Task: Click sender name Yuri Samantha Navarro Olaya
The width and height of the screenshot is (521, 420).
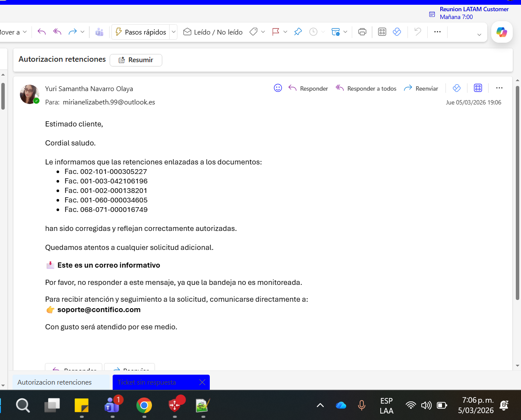Action: 89,89
